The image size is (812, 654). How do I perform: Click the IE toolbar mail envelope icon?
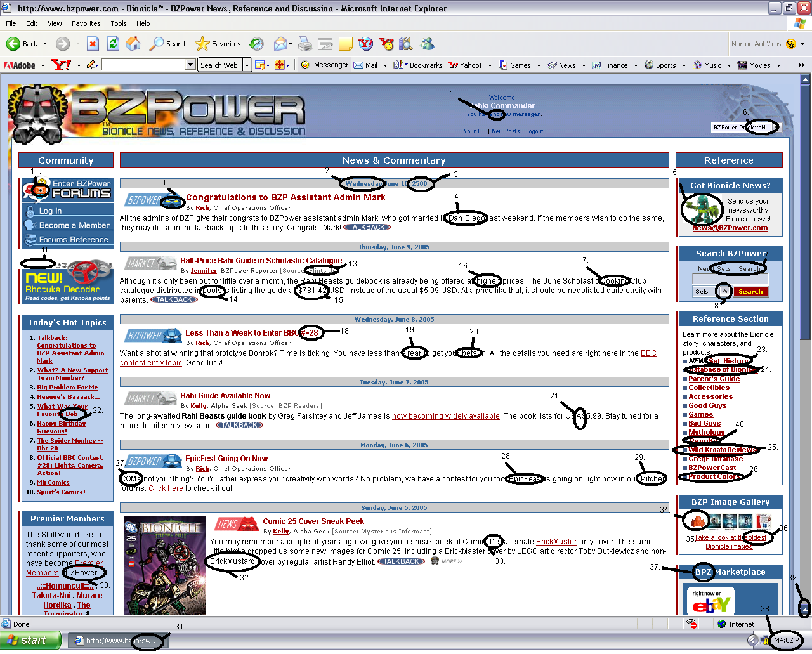click(280, 44)
